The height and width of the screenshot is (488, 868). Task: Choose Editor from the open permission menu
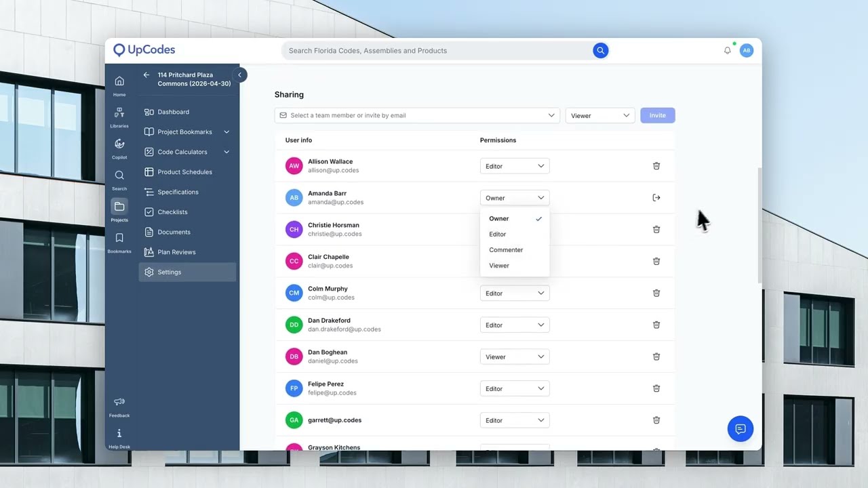[515, 235]
